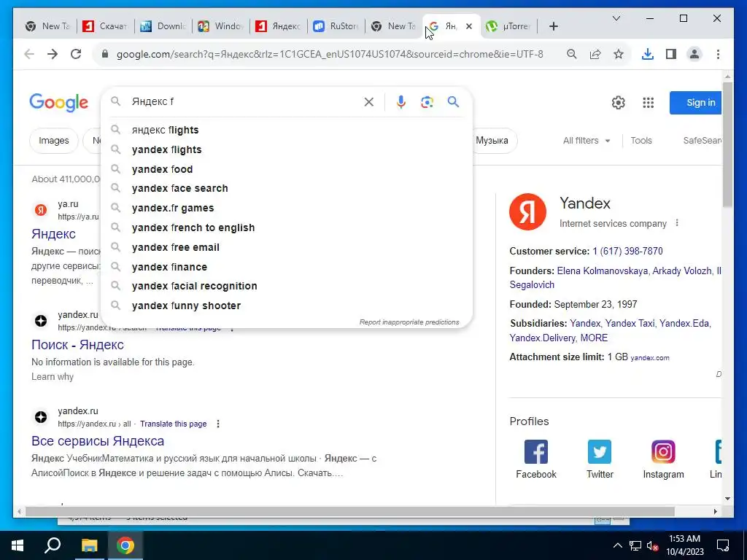747x560 pixels.
Task: Open the Поиск - Яндекс result
Action: point(77,345)
